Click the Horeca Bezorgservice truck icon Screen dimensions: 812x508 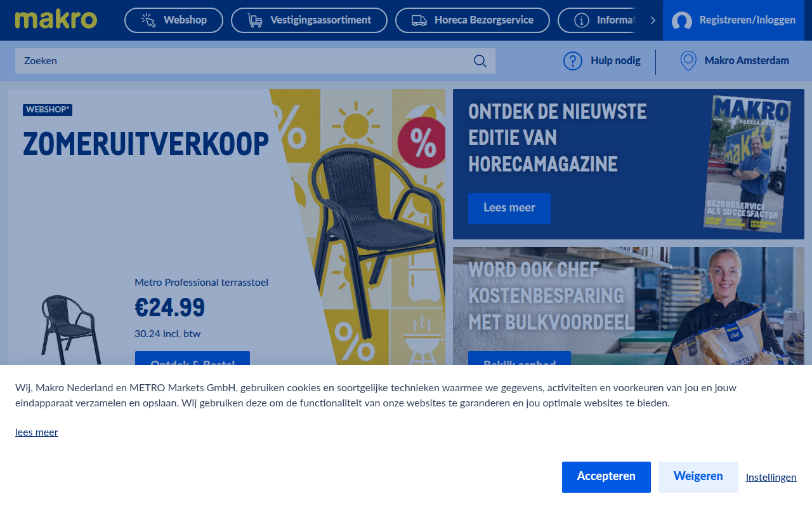coord(419,20)
